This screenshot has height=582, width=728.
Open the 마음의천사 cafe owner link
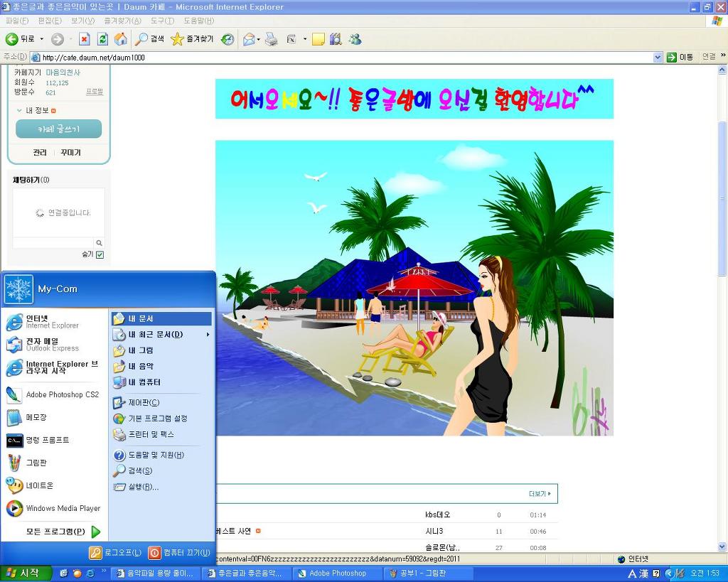click(x=63, y=72)
